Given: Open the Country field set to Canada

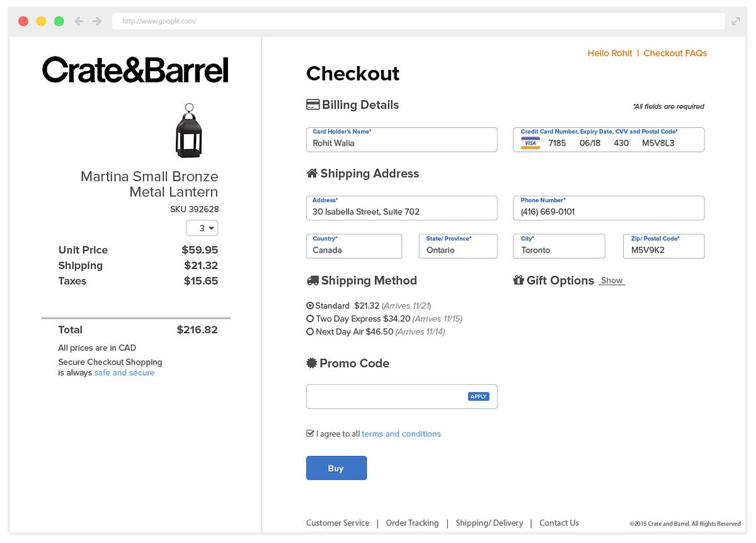Looking at the screenshot, I should [354, 246].
